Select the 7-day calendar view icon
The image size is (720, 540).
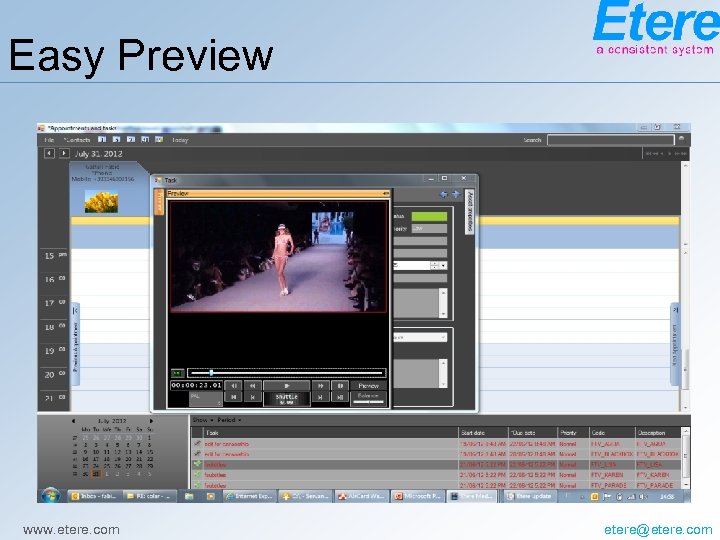coord(131,139)
